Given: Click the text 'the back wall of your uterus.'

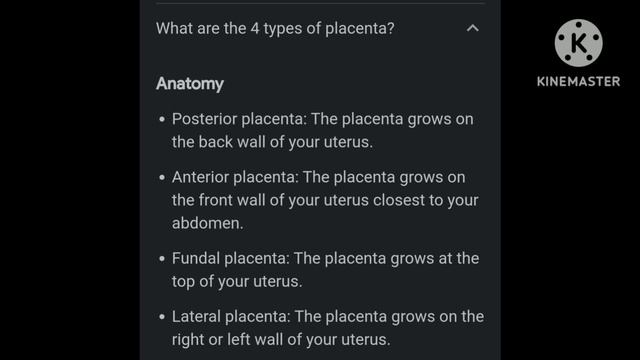Looking at the screenshot, I should click(272, 142).
